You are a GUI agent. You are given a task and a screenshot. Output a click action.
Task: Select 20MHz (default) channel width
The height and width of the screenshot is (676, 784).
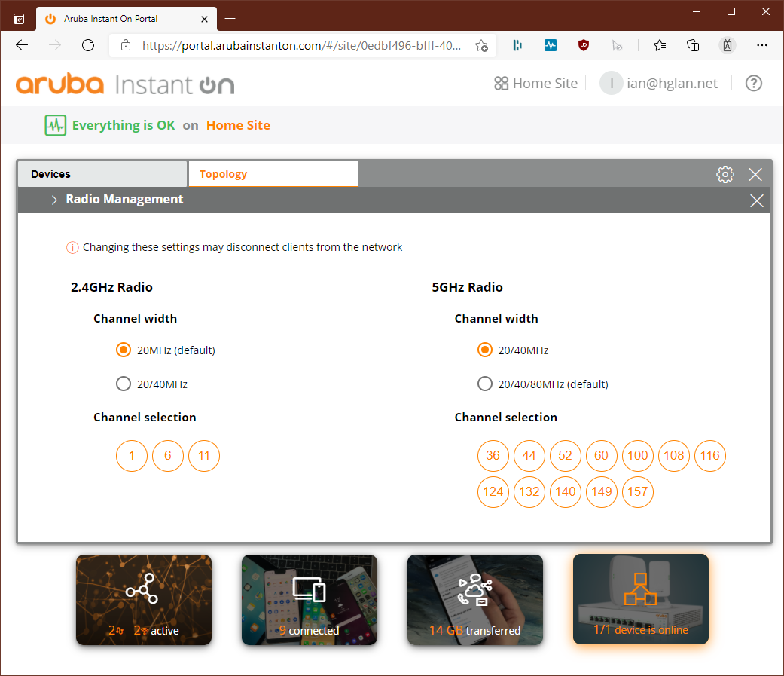point(124,350)
